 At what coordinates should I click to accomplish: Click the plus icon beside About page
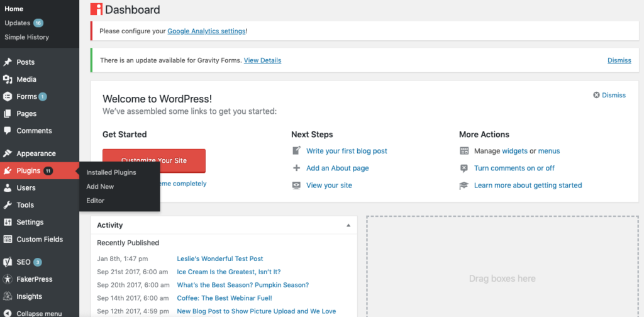pyautogui.click(x=296, y=168)
